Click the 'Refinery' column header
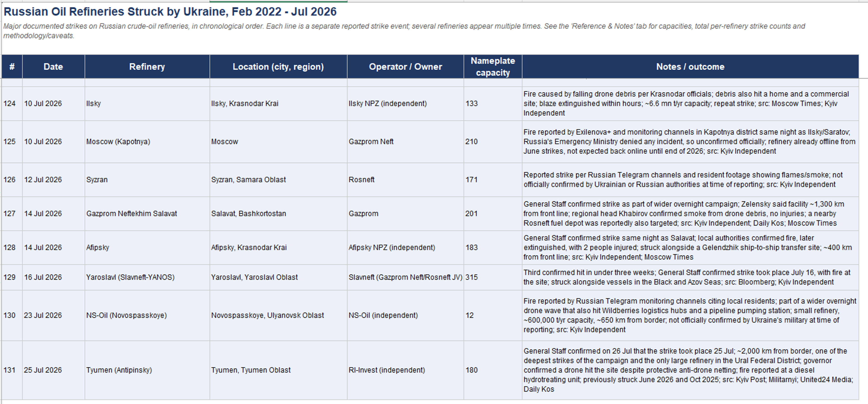Viewport: 868px width, 404px height. coord(147,67)
